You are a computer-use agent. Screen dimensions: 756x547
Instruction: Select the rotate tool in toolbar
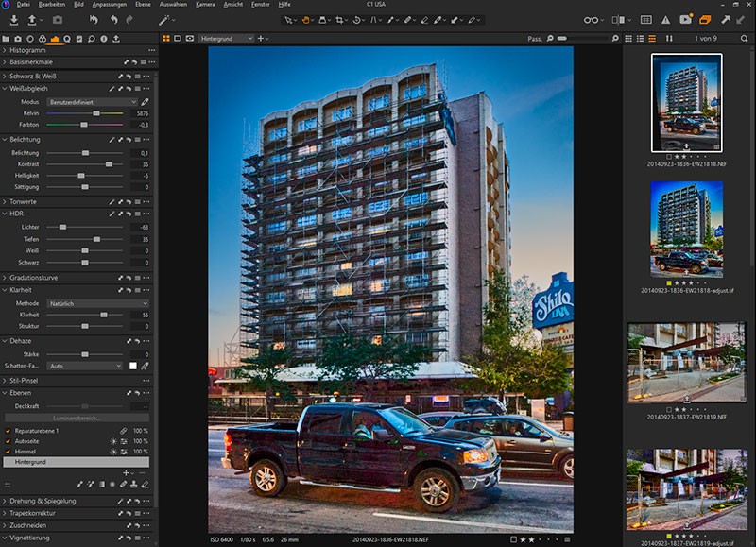pos(357,20)
